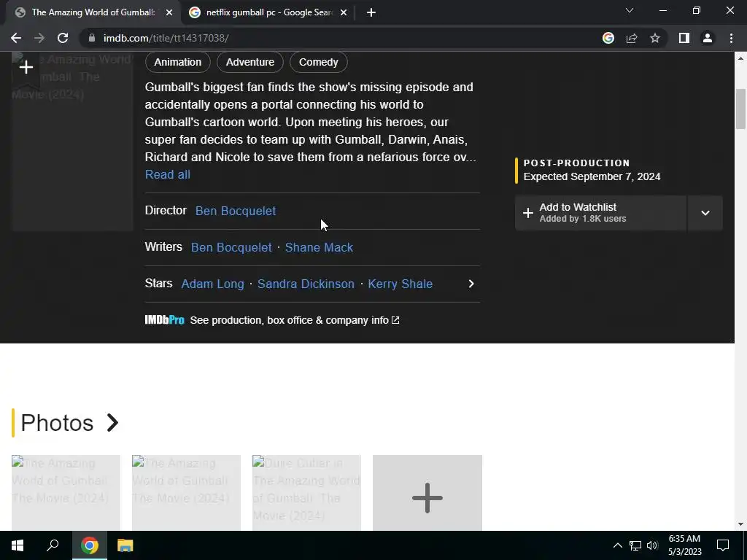Viewport: 747px width, 560px height.
Task: Click the browser forward arrow
Action: [x=39, y=38]
